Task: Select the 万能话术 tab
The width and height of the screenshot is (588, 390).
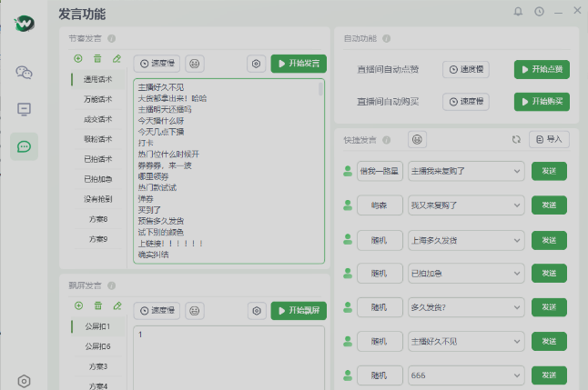Action: coord(98,99)
